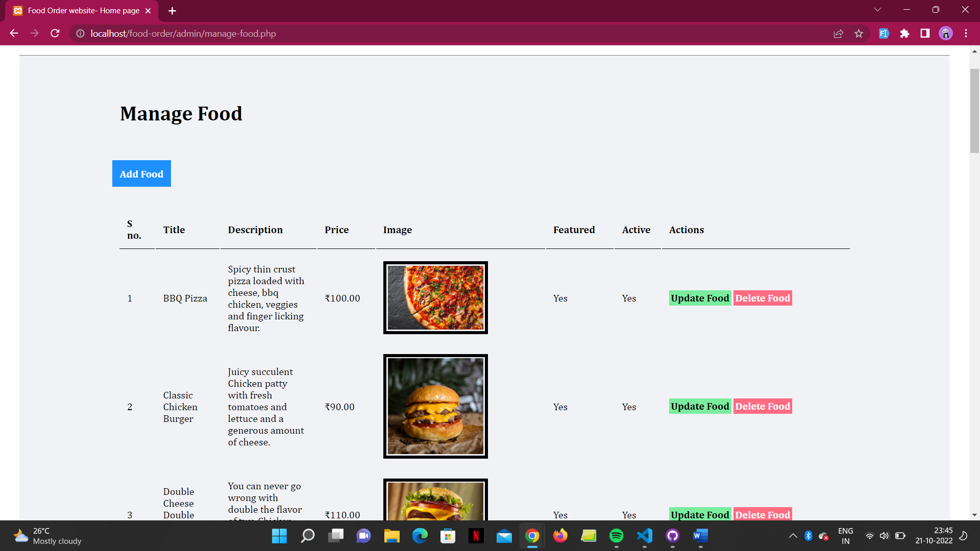980x551 pixels.
Task: Click the browser forward arrow
Action: pos(34,33)
